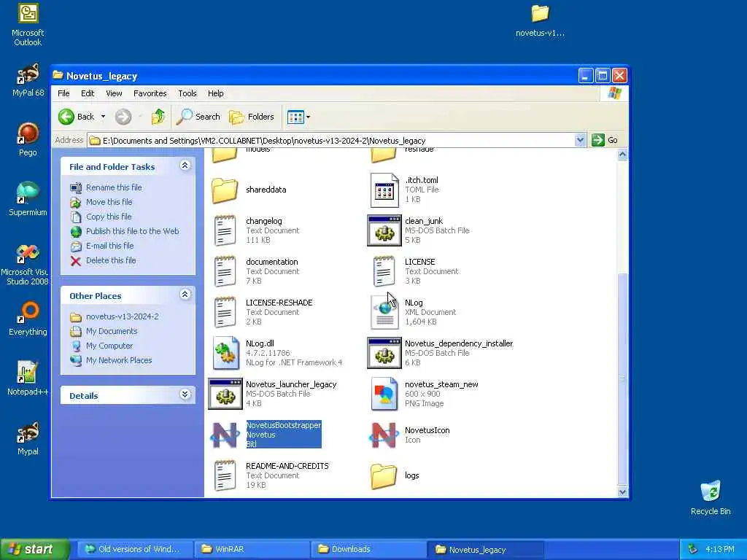The image size is (747, 560).
Task: Launch Supermium browser shortcut
Action: pyautogui.click(x=28, y=199)
